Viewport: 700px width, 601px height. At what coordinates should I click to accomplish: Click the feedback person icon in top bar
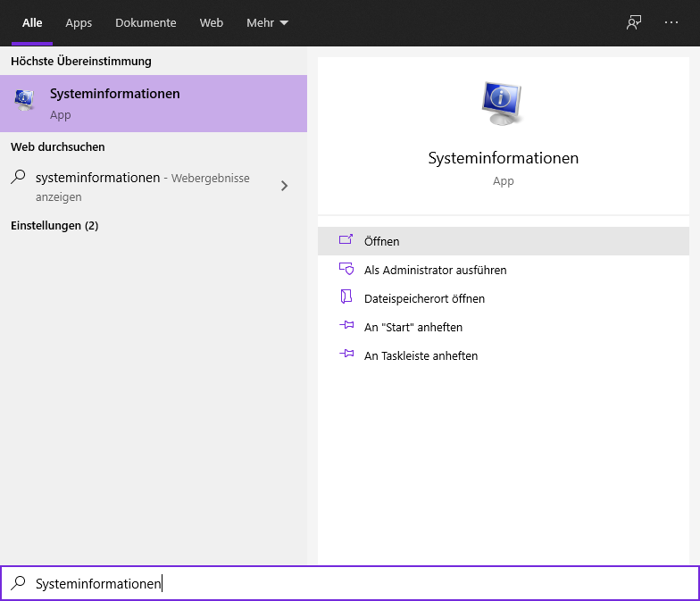634,22
